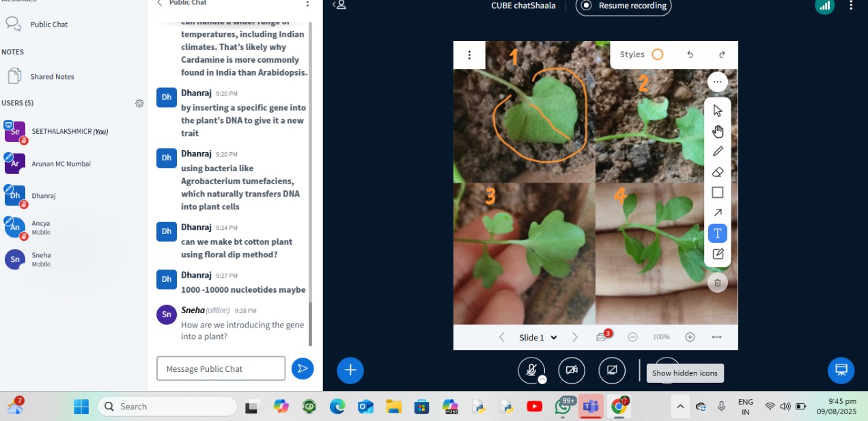The width and height of the screenshot is (868, 421).
Task: Click Resume recording
Action: tap(624, 5)
